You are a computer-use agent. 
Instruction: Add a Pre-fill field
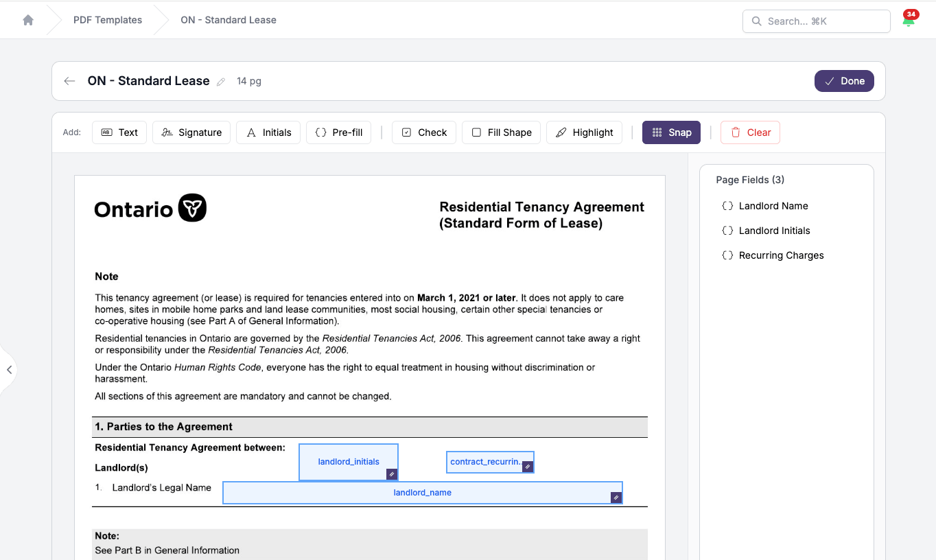[x=338, y=132]
